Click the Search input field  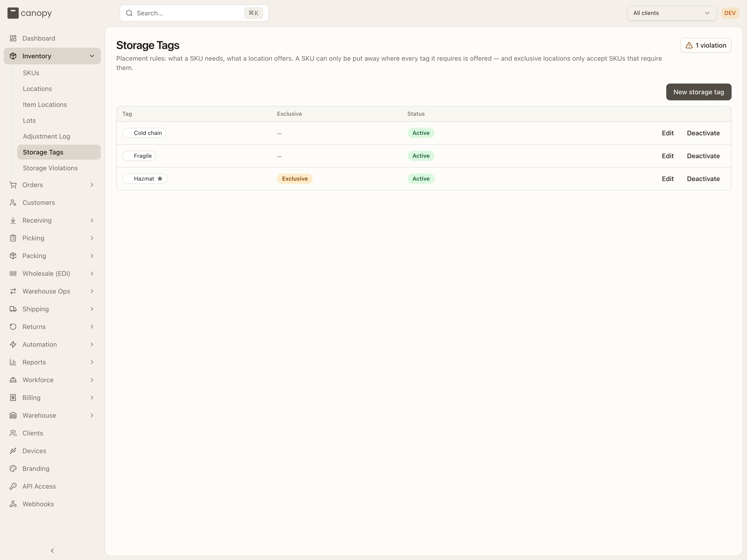[x=194, y=13]
